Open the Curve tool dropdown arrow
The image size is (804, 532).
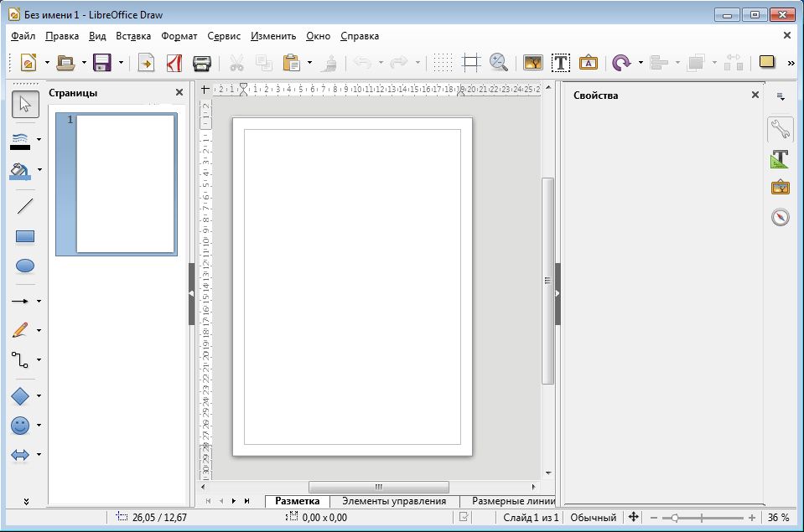pyautogui.click(x=39, y=331)
